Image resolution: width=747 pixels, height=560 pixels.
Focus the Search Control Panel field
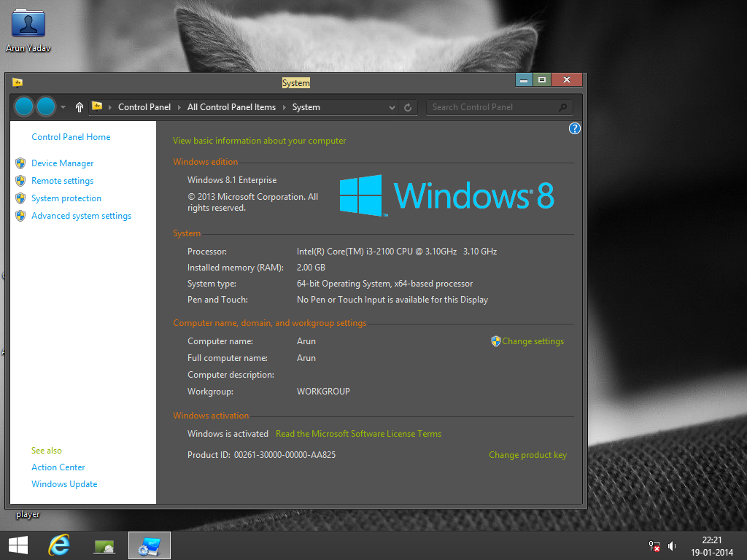coord(499,107)
